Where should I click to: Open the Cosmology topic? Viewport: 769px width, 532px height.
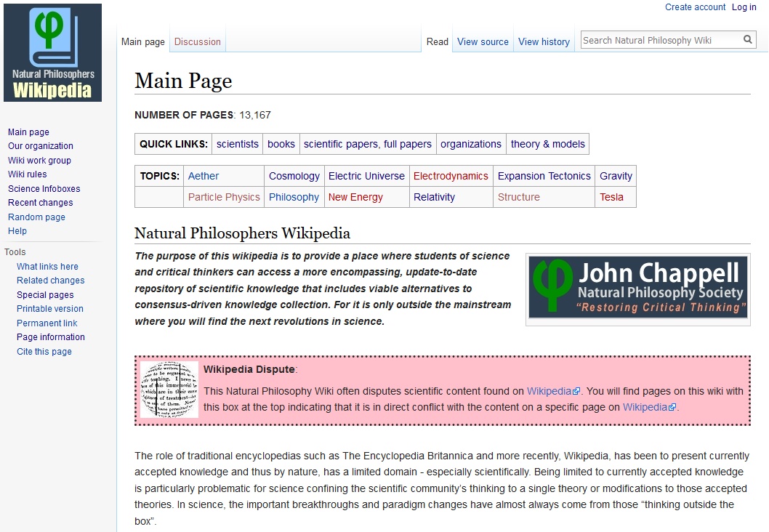[x=294, y=176]
